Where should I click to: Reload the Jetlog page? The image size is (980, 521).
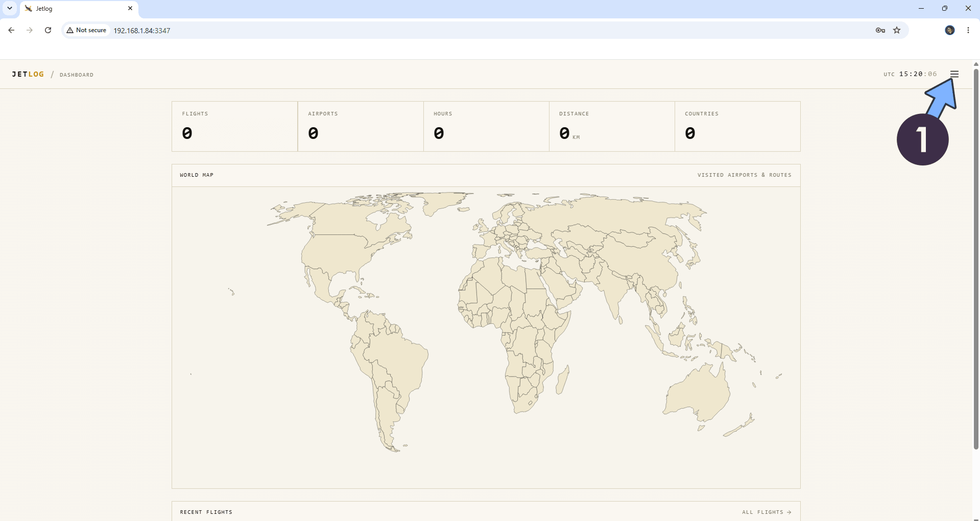tap(48, 30)
